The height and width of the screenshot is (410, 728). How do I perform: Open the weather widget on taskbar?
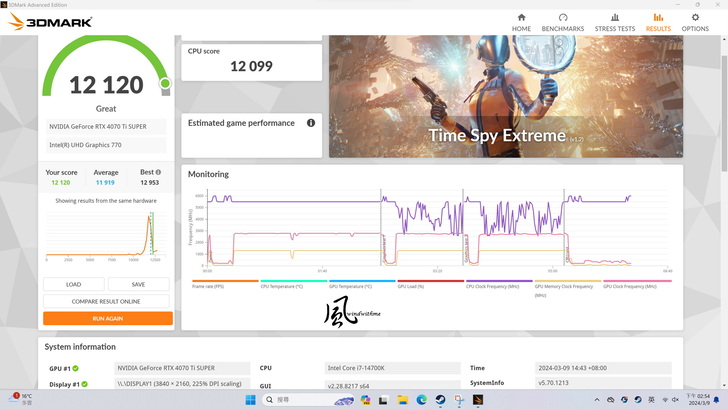coord(21,399)
